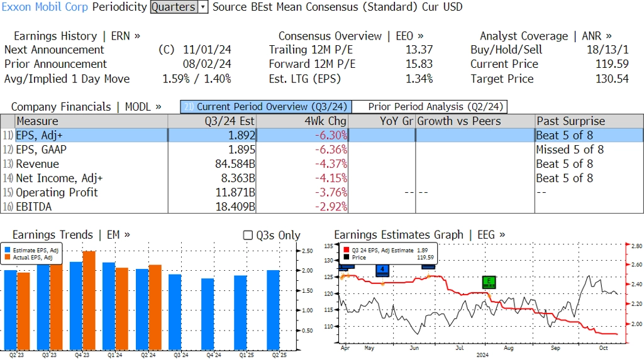Click the Forward 12M P/E value 15.83
Image resolution: width=644 pixels, height=360 pixels.
419,64
